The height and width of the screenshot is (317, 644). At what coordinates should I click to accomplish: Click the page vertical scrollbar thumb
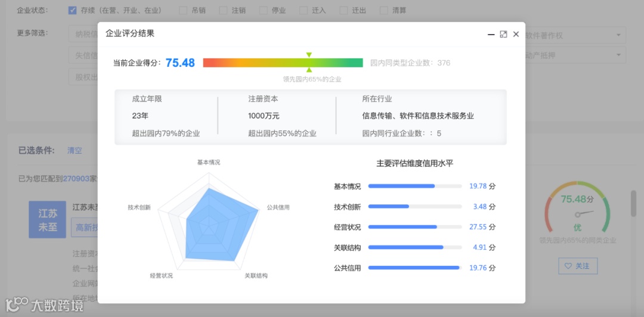[633, 203]
